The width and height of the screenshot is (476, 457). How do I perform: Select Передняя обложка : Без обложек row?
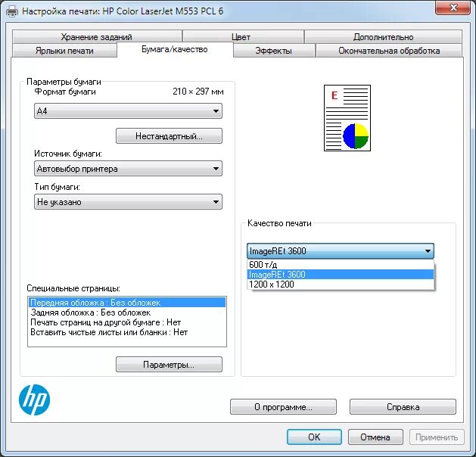click(127, 303)
